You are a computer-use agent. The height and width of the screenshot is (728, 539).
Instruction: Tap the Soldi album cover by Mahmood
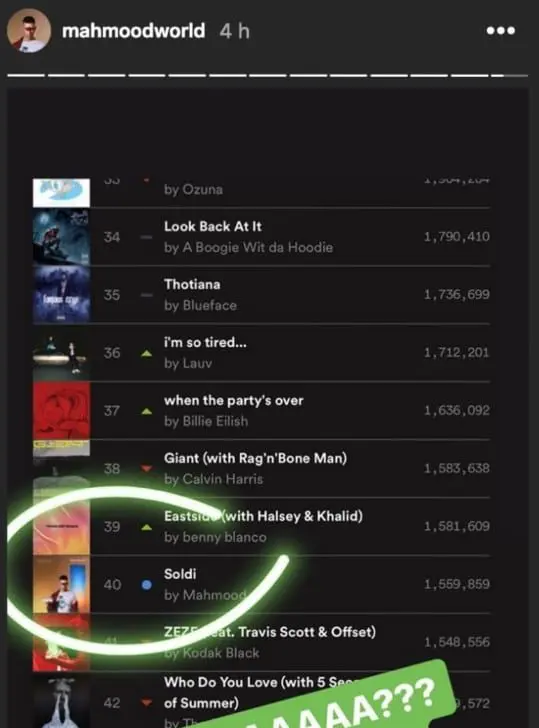[x=61, y=584]
